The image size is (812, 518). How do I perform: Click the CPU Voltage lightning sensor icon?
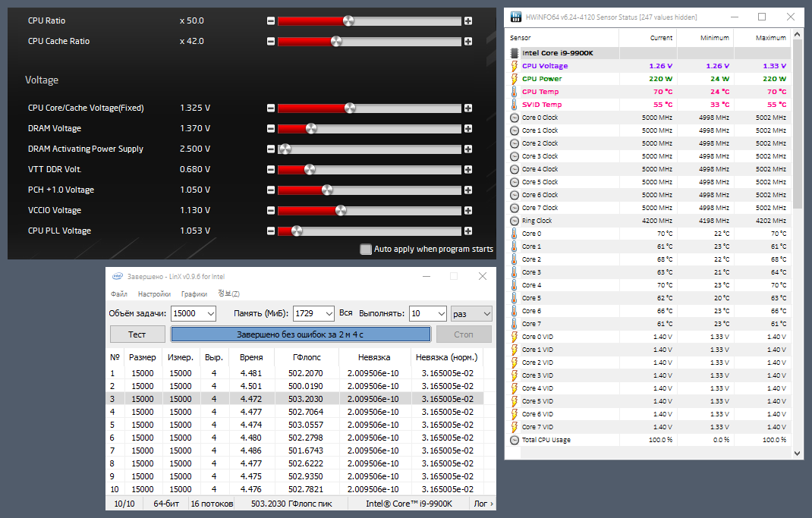(x=515, y=66)
